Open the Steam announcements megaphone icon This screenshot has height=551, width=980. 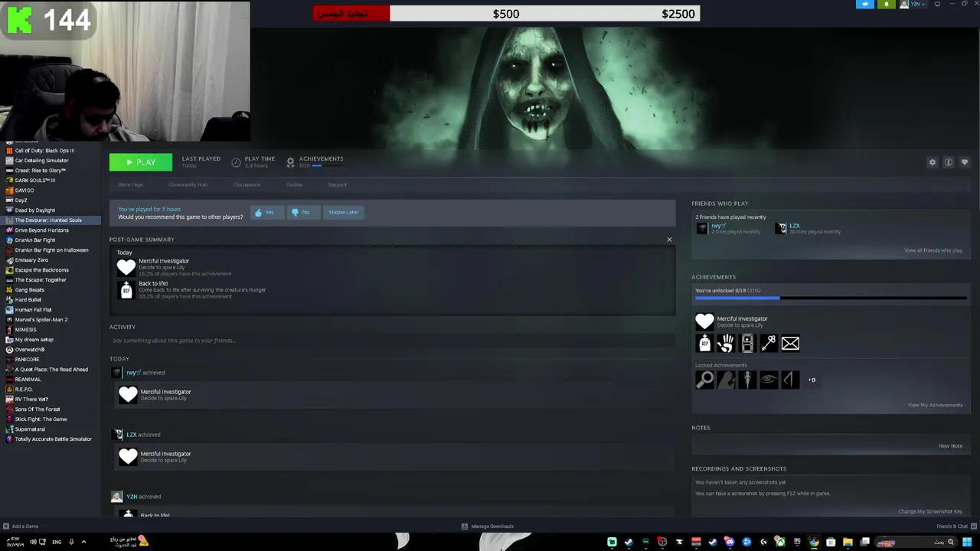(x=865, y=4)
